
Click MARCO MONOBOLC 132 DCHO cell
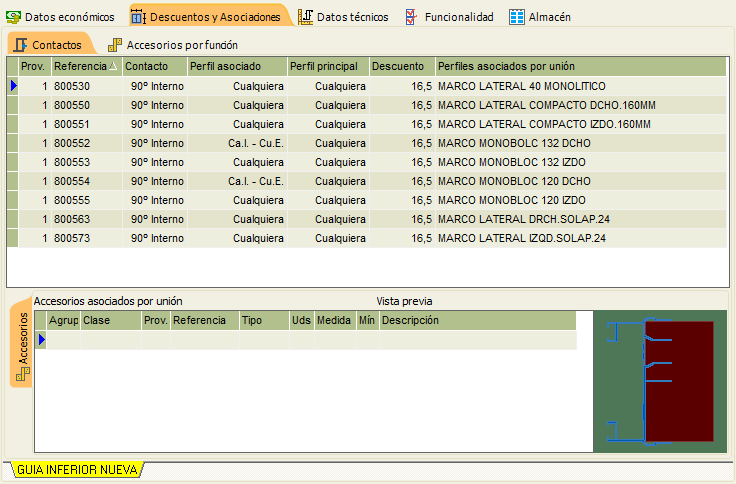581,143
